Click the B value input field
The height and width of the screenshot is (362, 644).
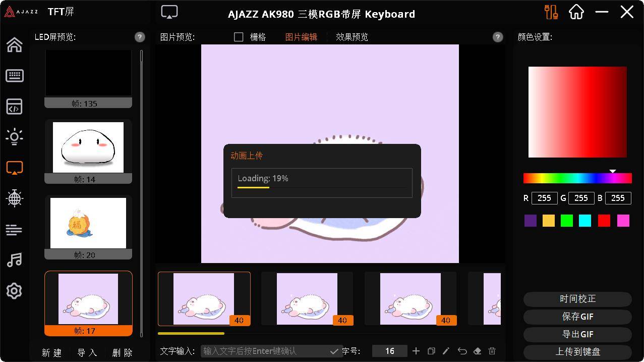click(x=618, y=198)
